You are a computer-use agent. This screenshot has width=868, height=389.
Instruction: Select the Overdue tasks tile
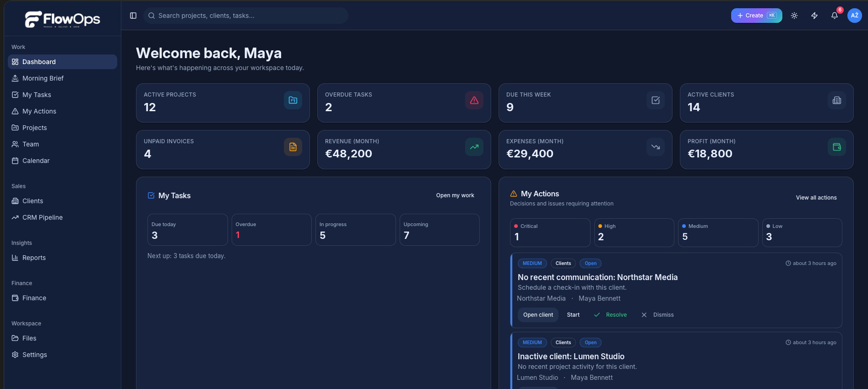(271, 230)
